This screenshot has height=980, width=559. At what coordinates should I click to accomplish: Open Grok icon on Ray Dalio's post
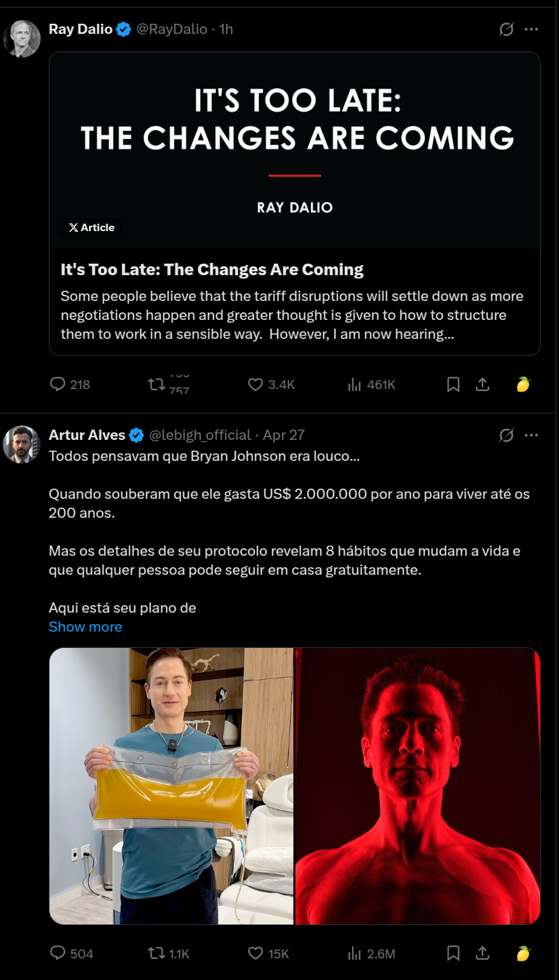506,29
